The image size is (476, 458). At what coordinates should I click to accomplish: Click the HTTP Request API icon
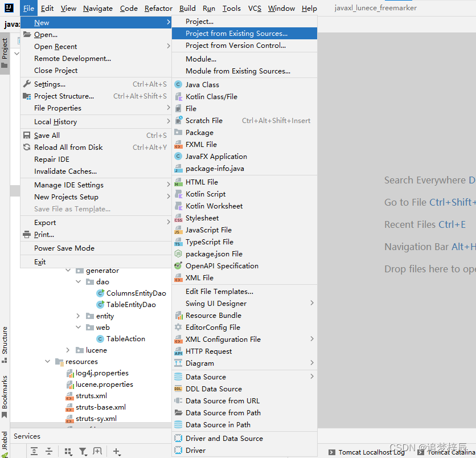(179, 351)
